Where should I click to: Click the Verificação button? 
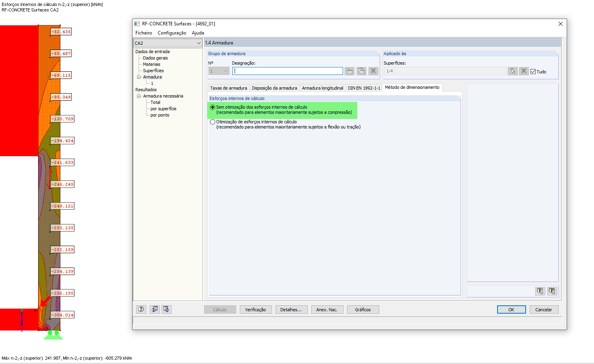256,310
